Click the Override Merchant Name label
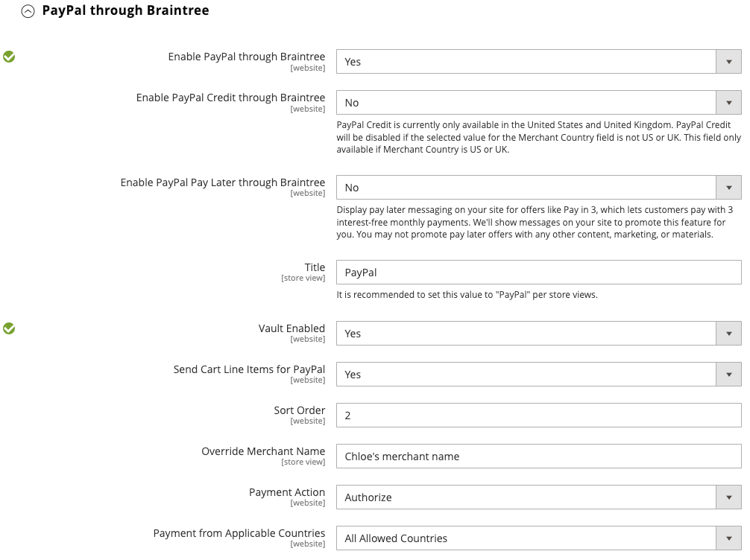 [263, 451]
